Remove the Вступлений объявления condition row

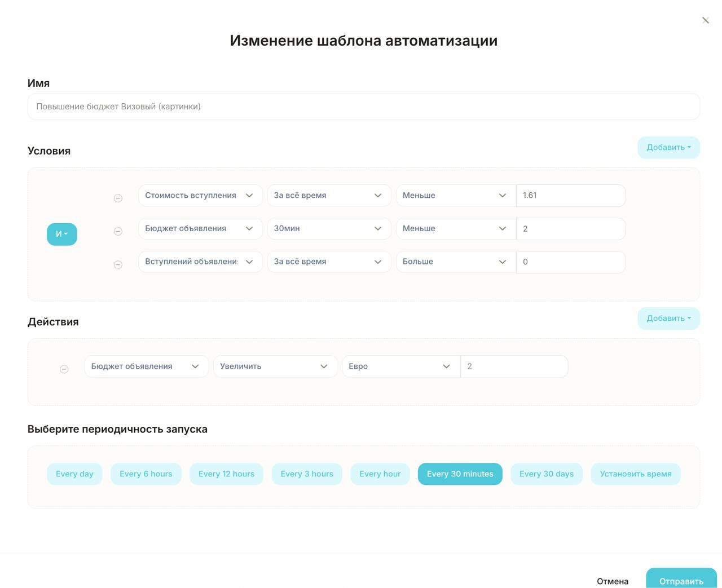coord(118,264)
